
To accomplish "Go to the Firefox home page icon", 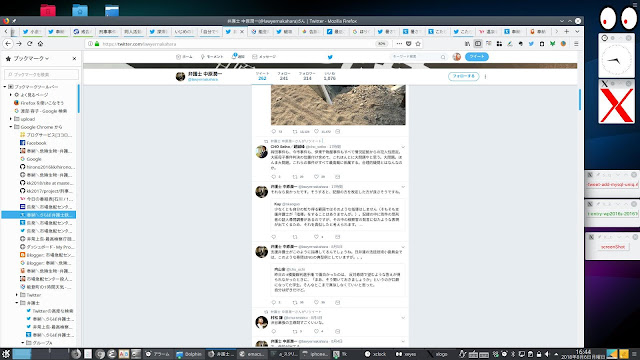I will pyautogui.click(x=40, y=44).
